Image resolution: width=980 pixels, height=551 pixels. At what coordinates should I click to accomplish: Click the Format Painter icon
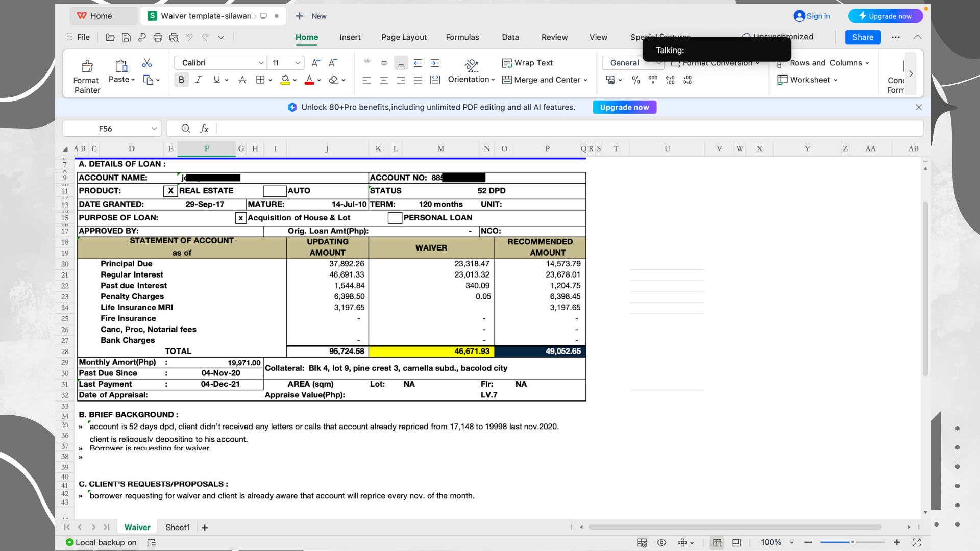tap(87, 66)
